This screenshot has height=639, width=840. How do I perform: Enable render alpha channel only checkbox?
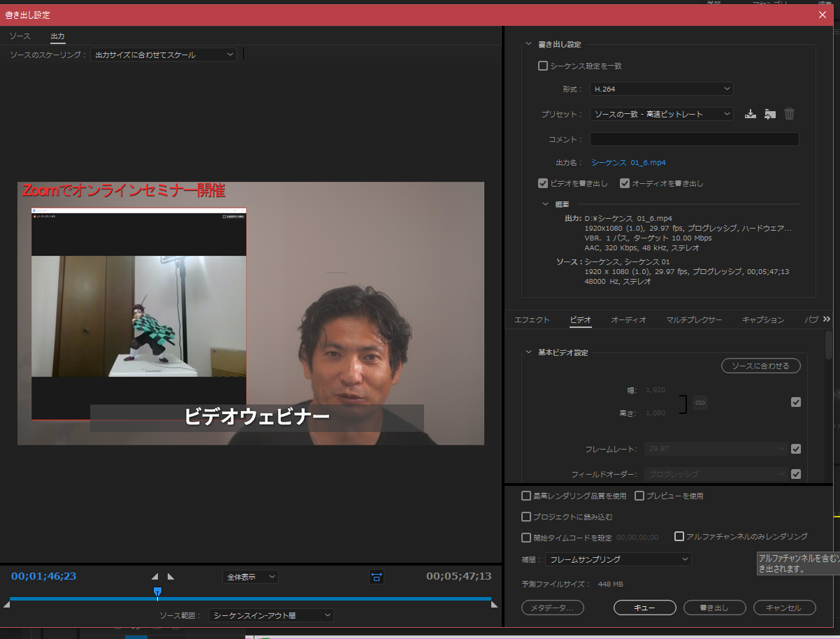pyautogui.click(x=679, y=536)
